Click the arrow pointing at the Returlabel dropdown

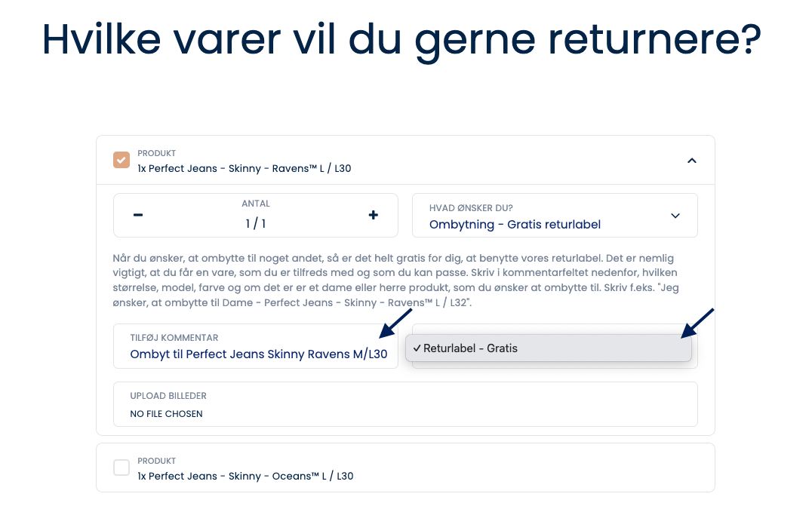pyautogui.click(x=697, y=322)
